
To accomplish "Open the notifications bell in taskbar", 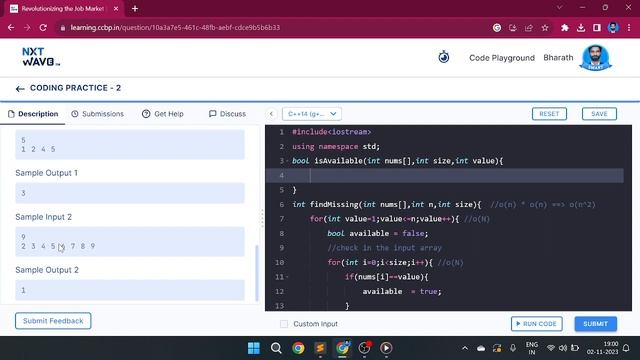I will pyautogui.click(x=626, y=348).
